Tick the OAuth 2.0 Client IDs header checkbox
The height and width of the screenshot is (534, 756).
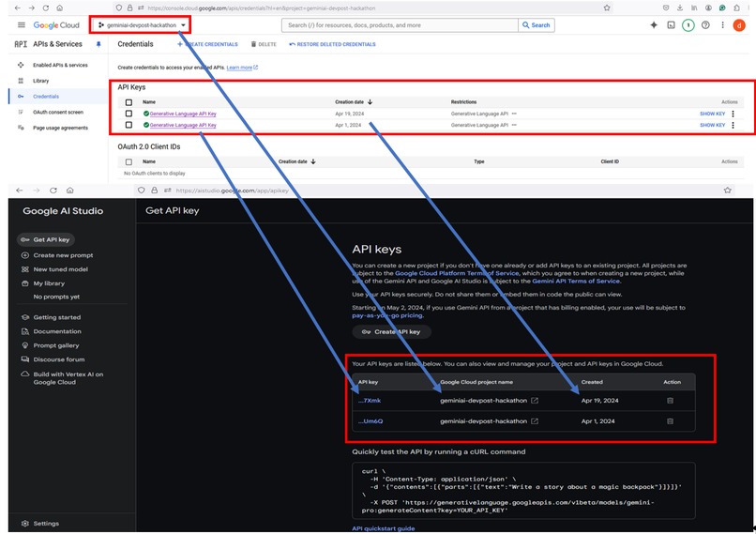pyautogui.click(x=129, y=161)
